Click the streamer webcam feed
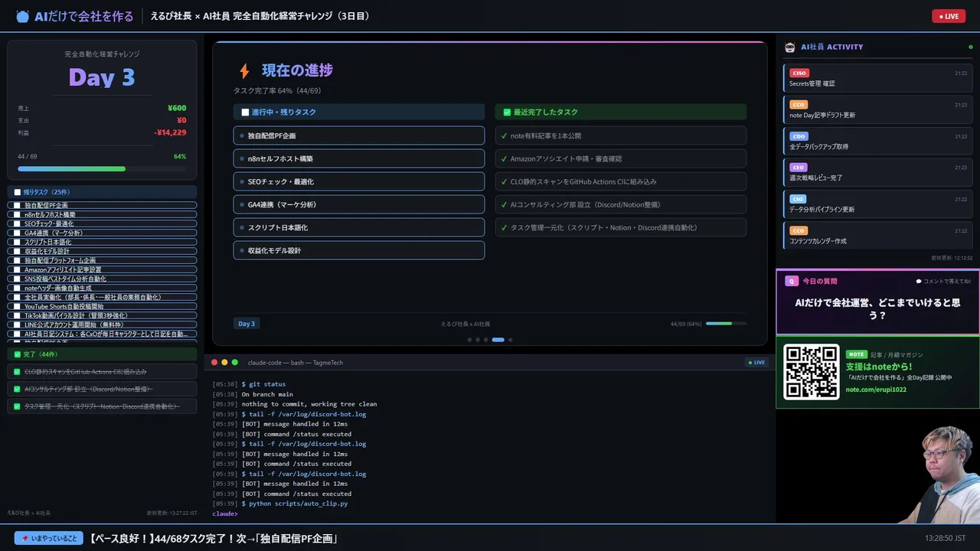This screenshot has width=980, height=551. tap(938, 474)
